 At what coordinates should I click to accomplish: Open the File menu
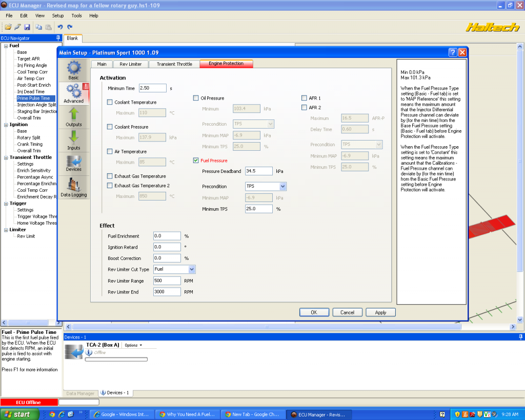click(9, 15)
